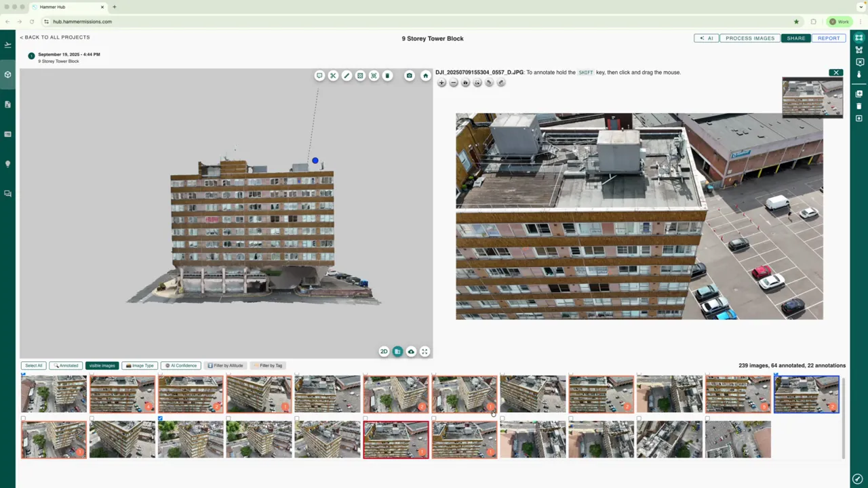Screen dimensions: 868x488
Task: Select the scissors crop tool
Action: click(x=332, y=75)
